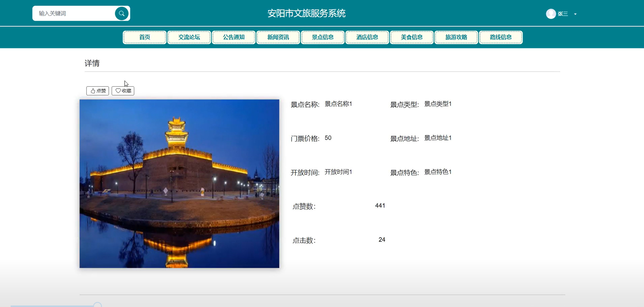Image resolution: width=644 pixels, height=307 pixels.
Task: Go to 交流论坛 forum page
Action: (189, 37)
